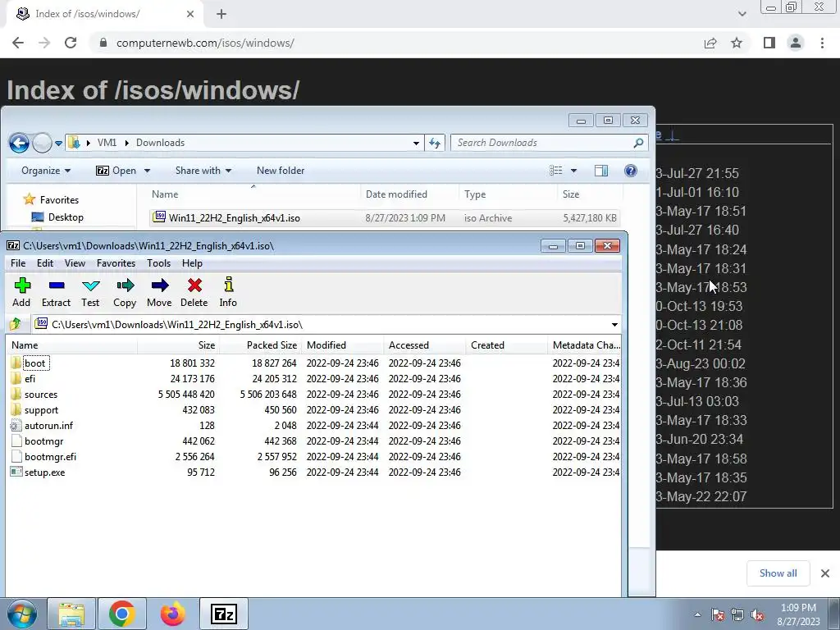Open the 7-Zip File menu
The image size is (840, 630).
click(18, 263)
